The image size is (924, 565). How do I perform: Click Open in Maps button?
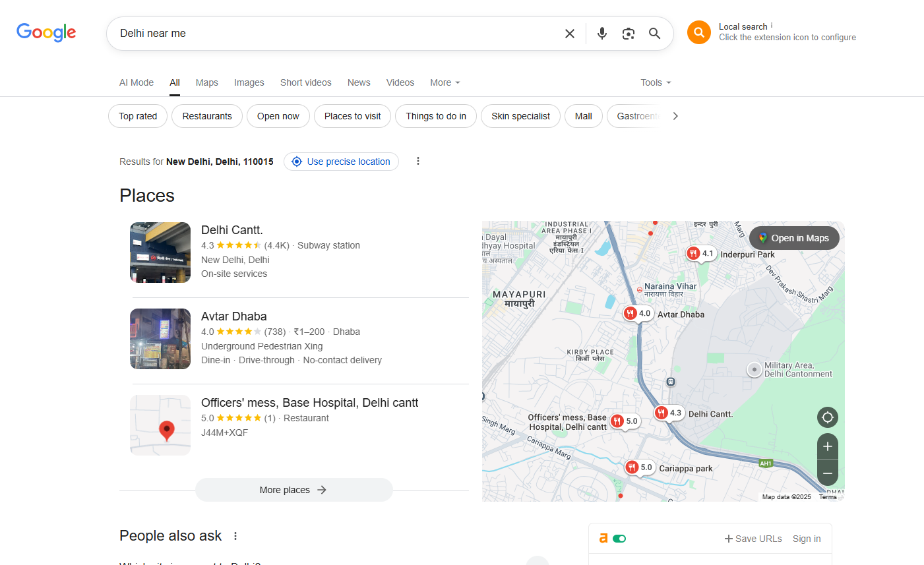click(794, 238)
